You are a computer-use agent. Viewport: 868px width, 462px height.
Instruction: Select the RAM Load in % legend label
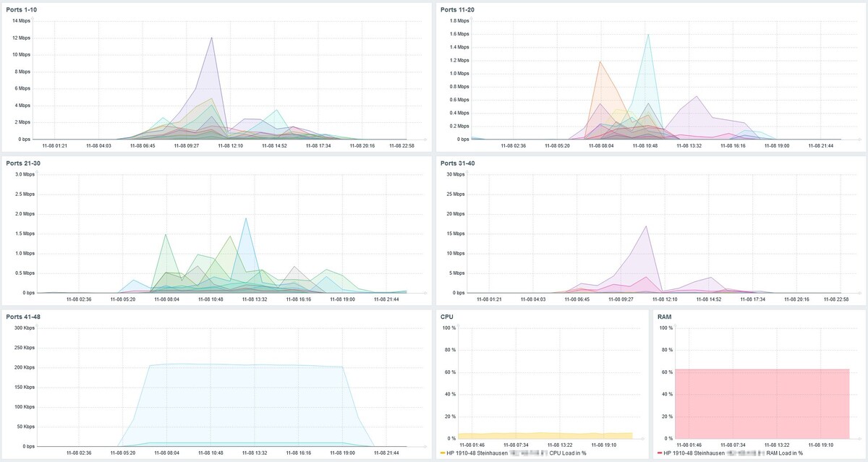785,453
